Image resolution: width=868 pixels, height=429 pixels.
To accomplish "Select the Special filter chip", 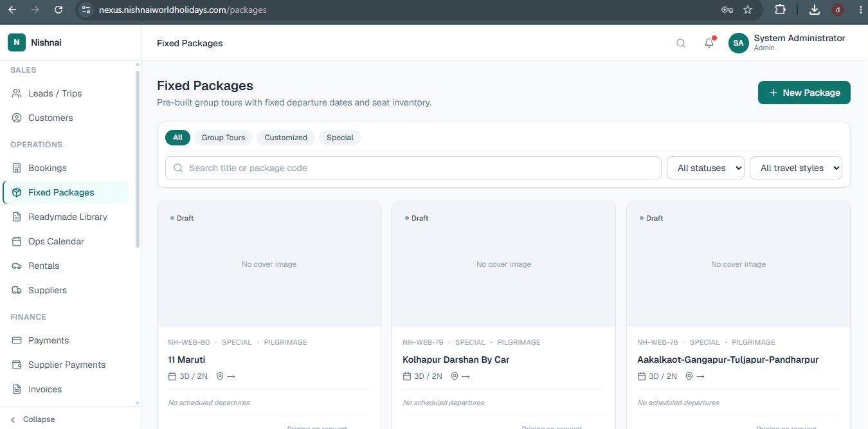I will (340, 138).
